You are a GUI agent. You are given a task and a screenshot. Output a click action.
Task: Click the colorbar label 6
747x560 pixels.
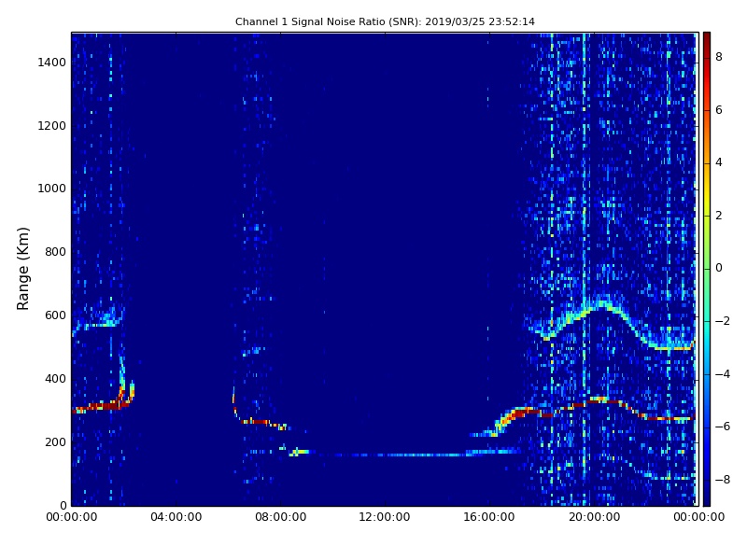point(719,110)
